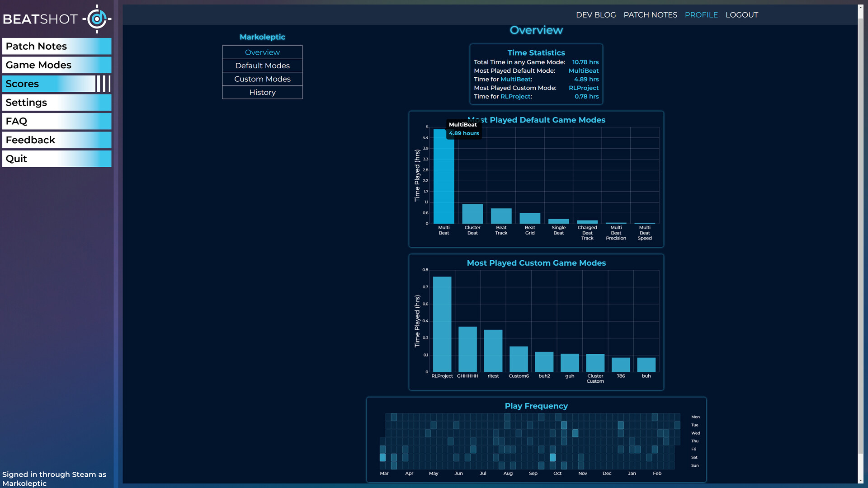This screenshot has height=488, width=868.
Task: Switch to the Default Modes tab
Action: (x=262, y=66)
